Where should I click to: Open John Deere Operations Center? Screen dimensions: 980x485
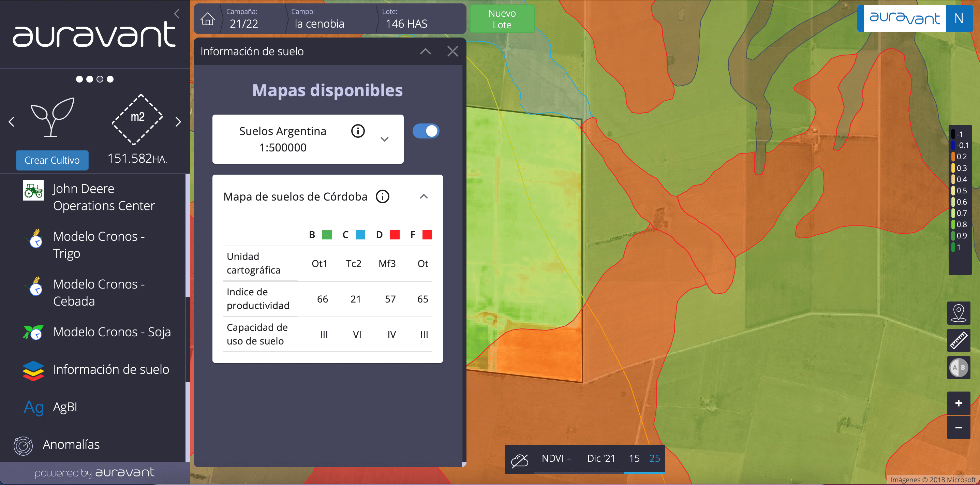104,197
